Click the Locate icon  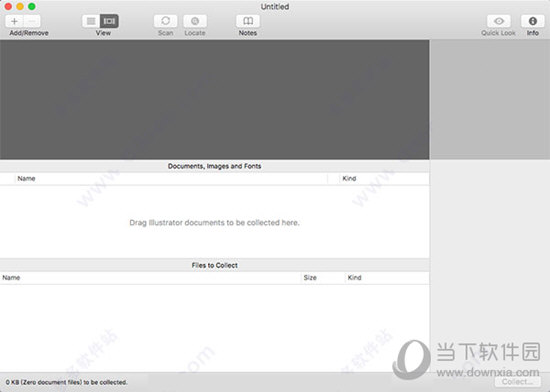click(195, 21)
